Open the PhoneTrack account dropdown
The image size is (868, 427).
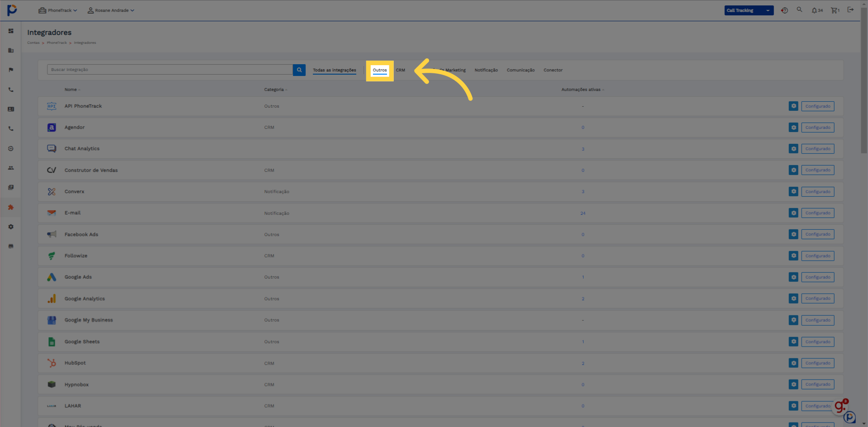point(58,10)
